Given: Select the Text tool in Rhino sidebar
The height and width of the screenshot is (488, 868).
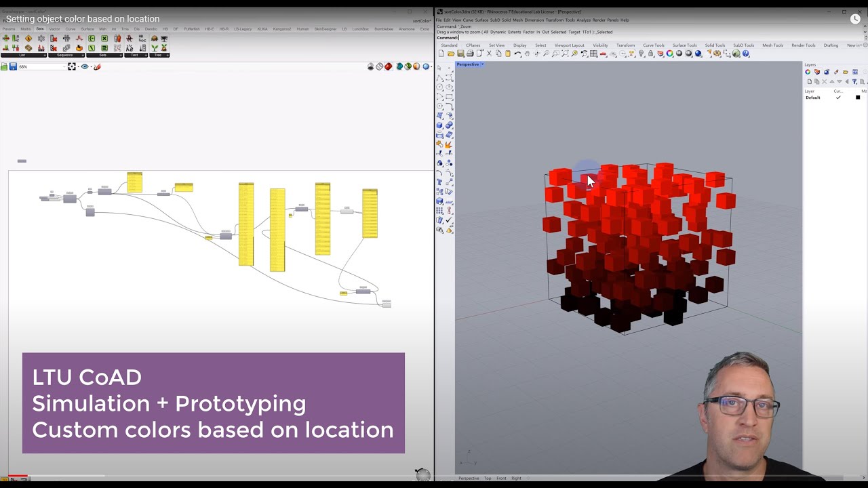Looking at the screenshot, I should coord(439,181).
